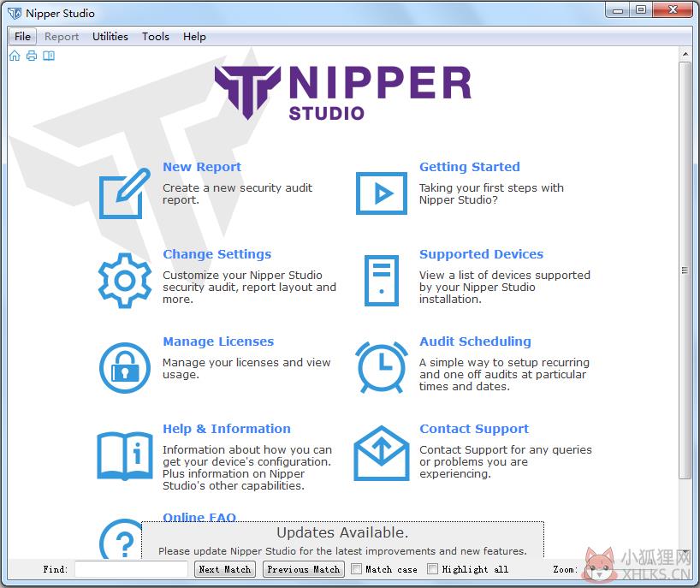
Task: Click the New Report pencil icon
Action: click(125, 193)
